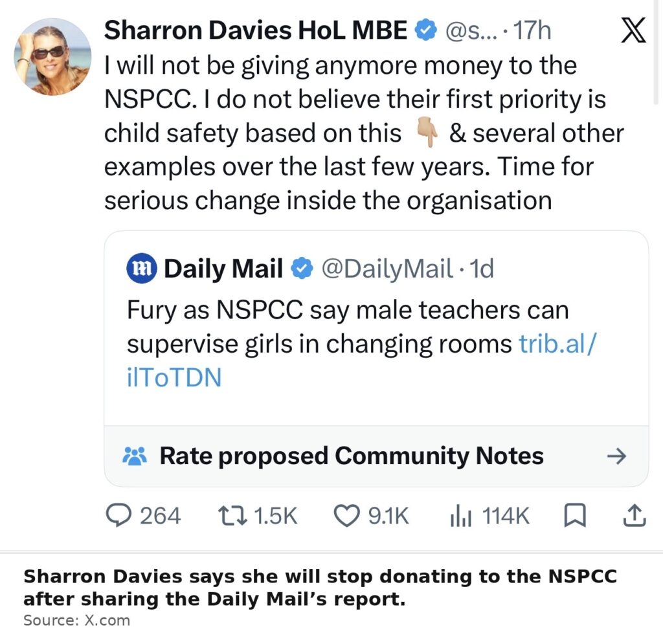Repost using the retweet arrows icon
The image size is (663, 644).
coord(232,516)
